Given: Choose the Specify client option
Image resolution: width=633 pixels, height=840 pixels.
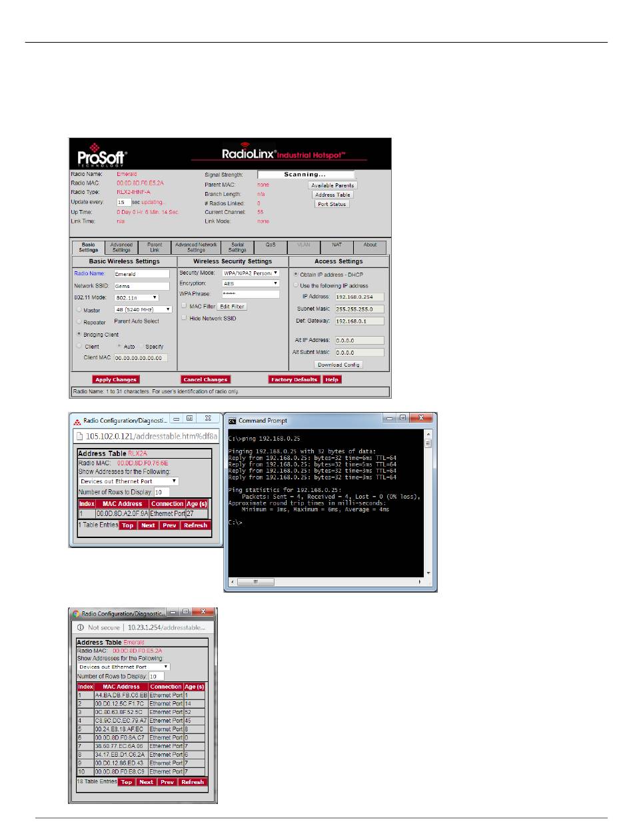Looking at the screenshot, I should pyautogui.click(x=142, y=346).
